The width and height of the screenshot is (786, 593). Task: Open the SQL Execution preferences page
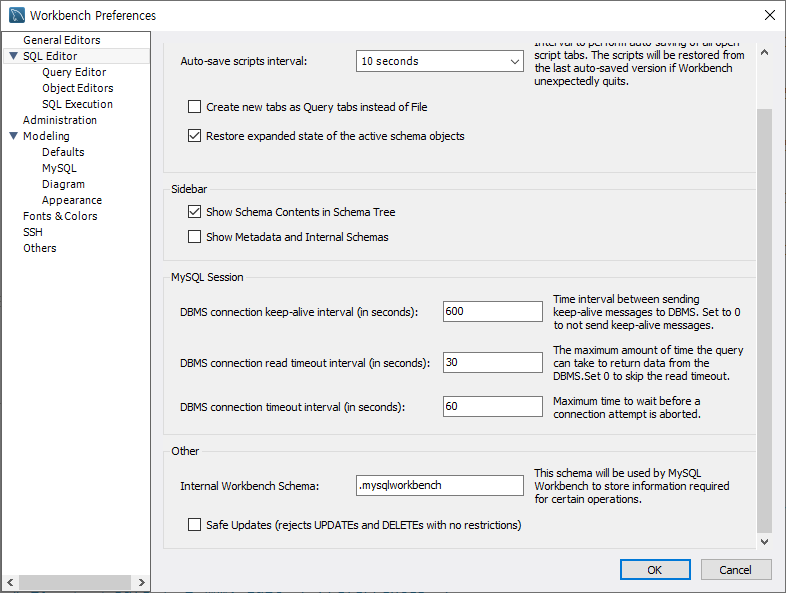coord(77,104)
